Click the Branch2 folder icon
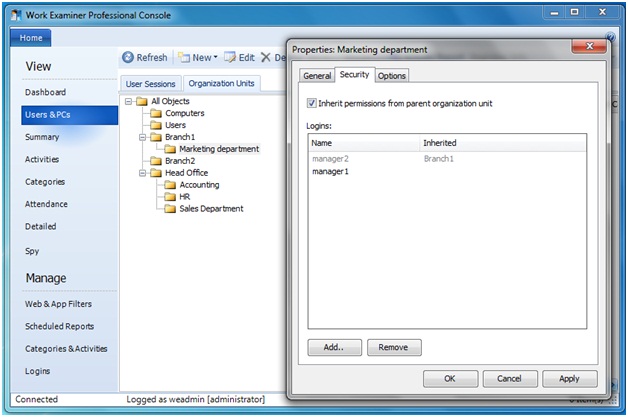This screenshot has width=628, height=418. (156, 161)
